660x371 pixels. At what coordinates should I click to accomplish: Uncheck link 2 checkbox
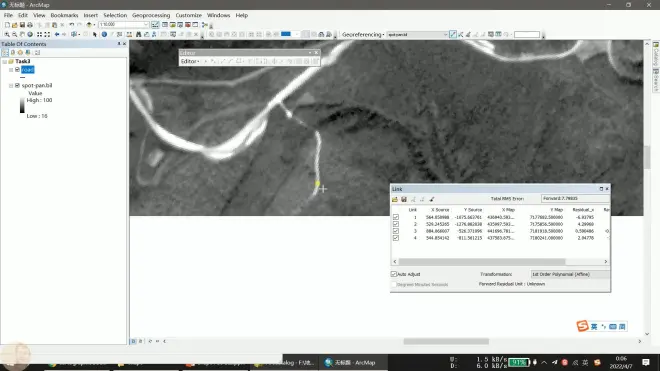pyautogui.click(x=396, y=224)
